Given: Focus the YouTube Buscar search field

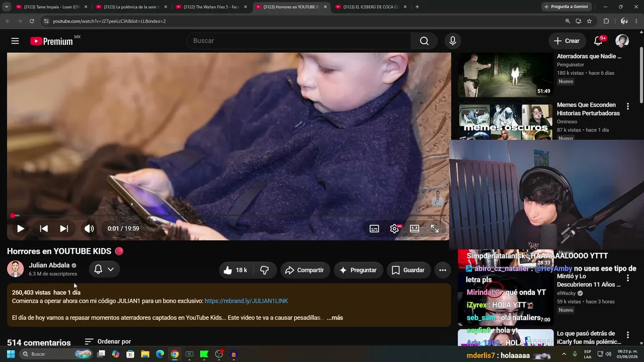Looking at the screenshot, I should point(298,41).
